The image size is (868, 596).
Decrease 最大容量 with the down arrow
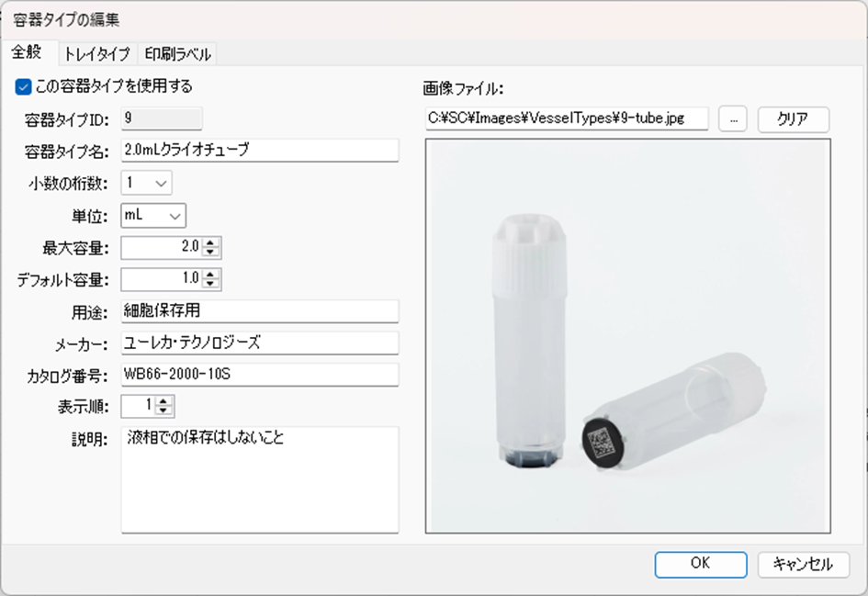(210, 253)
